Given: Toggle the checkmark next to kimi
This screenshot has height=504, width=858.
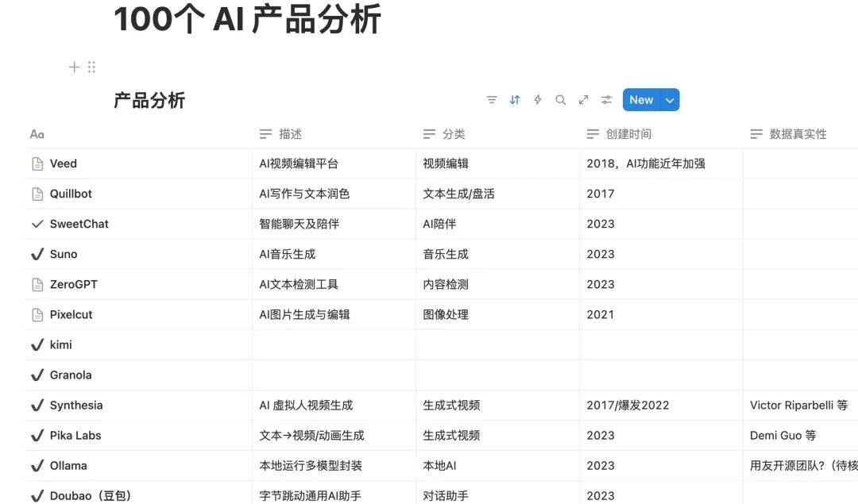Looking at the screenshot, I should 37,344.
